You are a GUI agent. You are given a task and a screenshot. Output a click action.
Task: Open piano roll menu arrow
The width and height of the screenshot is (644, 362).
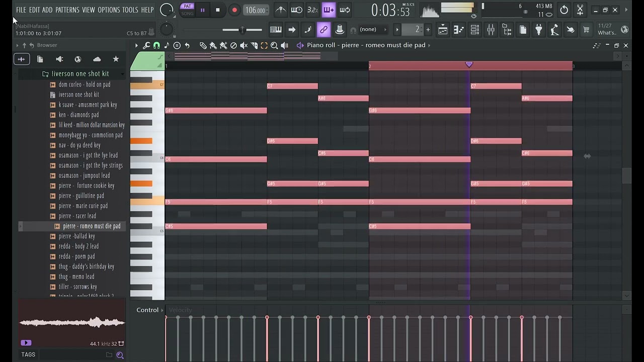(x=136, y=45)
